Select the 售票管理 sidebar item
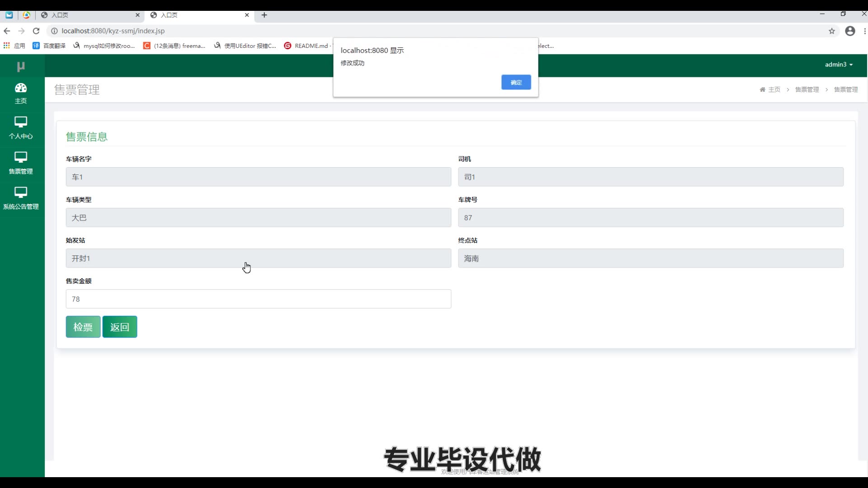 tap(21, 163)
